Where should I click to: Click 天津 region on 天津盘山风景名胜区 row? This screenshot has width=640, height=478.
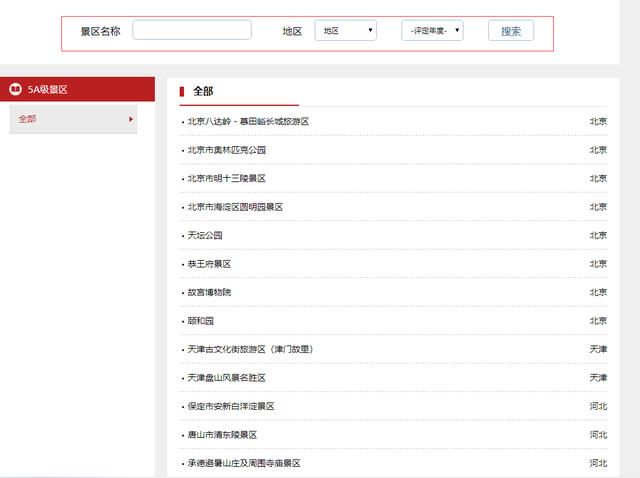point(598,378)
